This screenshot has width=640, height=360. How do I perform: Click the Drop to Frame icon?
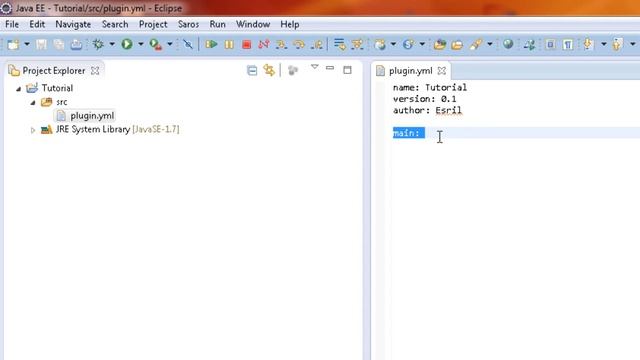tap(339, 44)
